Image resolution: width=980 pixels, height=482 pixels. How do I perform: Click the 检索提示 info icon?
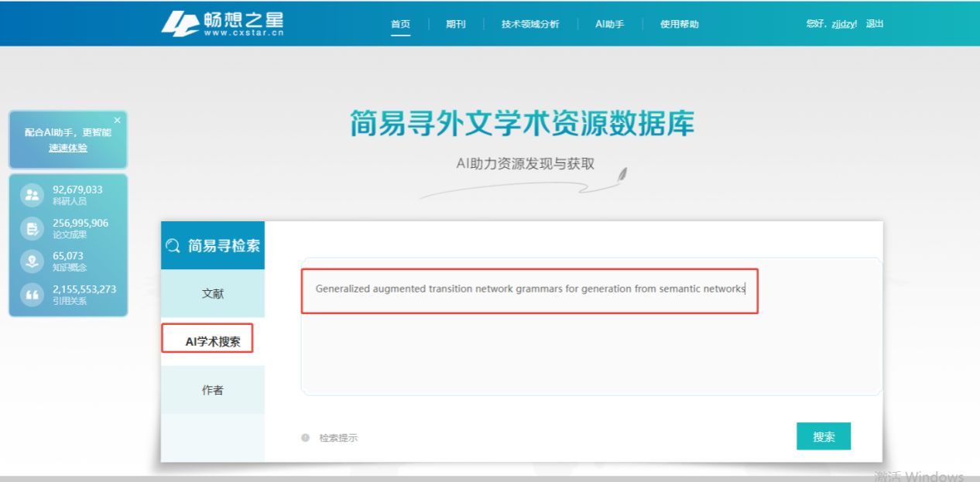[305, 438]
